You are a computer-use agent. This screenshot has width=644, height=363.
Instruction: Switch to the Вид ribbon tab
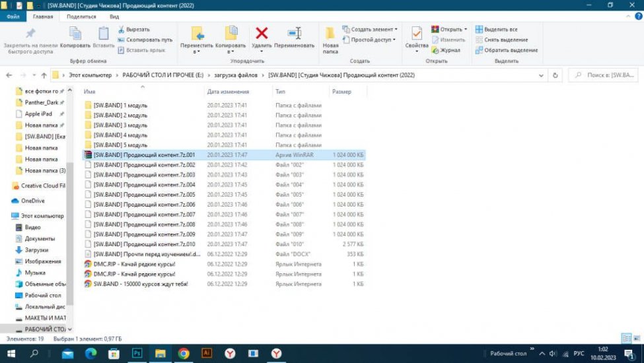tap(114, 16)
